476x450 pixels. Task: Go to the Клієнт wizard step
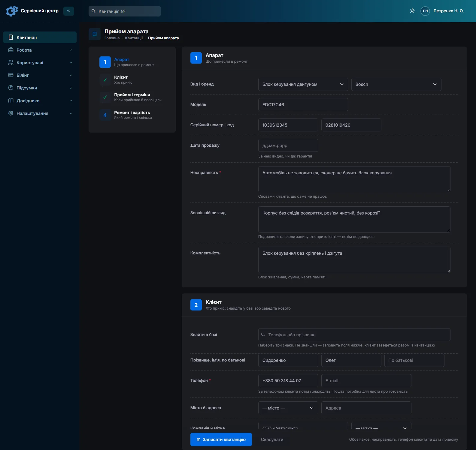click(116, 79)
